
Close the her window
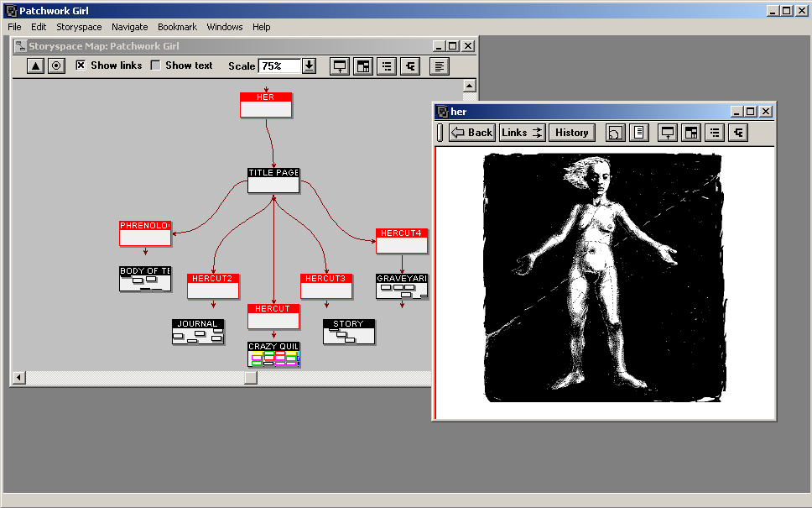pyautogui.click(x=766, y=112)
